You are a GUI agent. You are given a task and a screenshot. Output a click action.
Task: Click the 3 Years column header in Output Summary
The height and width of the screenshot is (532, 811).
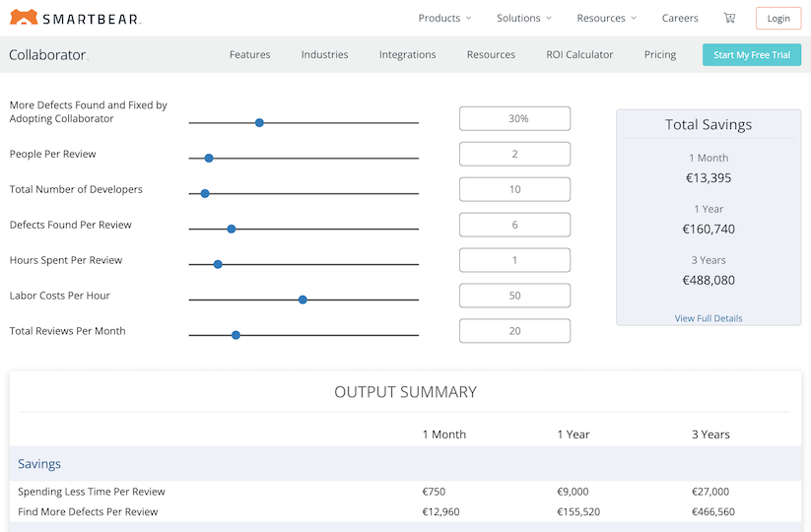[x=710, y=434]
